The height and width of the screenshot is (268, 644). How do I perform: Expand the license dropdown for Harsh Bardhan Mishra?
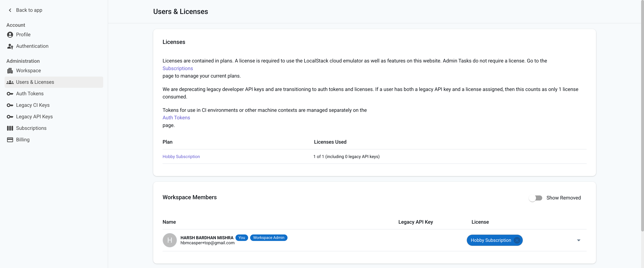[579, 240]
